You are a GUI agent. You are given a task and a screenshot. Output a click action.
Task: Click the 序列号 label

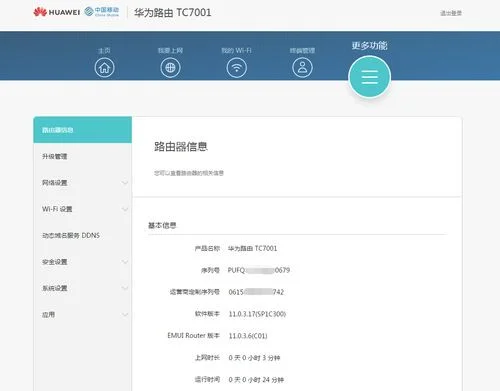210,270
